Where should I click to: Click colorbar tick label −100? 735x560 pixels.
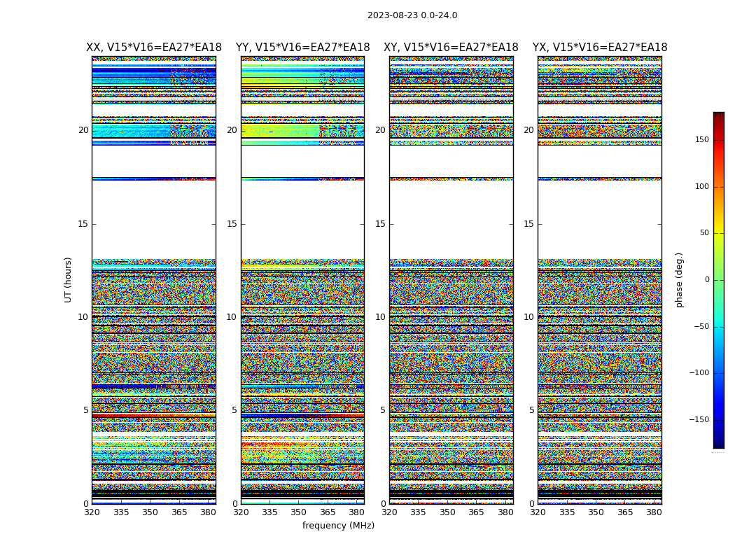point(699,373)
